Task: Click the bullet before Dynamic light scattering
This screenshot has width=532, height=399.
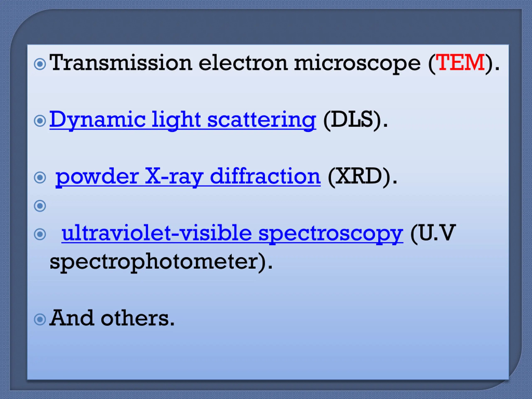Action: coord(40,121)
